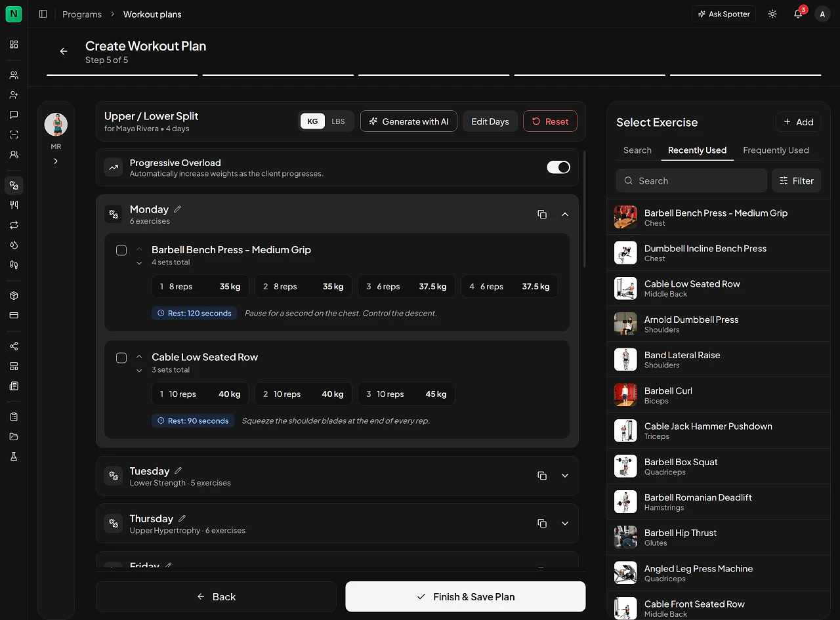Viewport: 840px width, 620px height.
Task: Open the lab flask sidebar icon
Action: coord(14,457)
